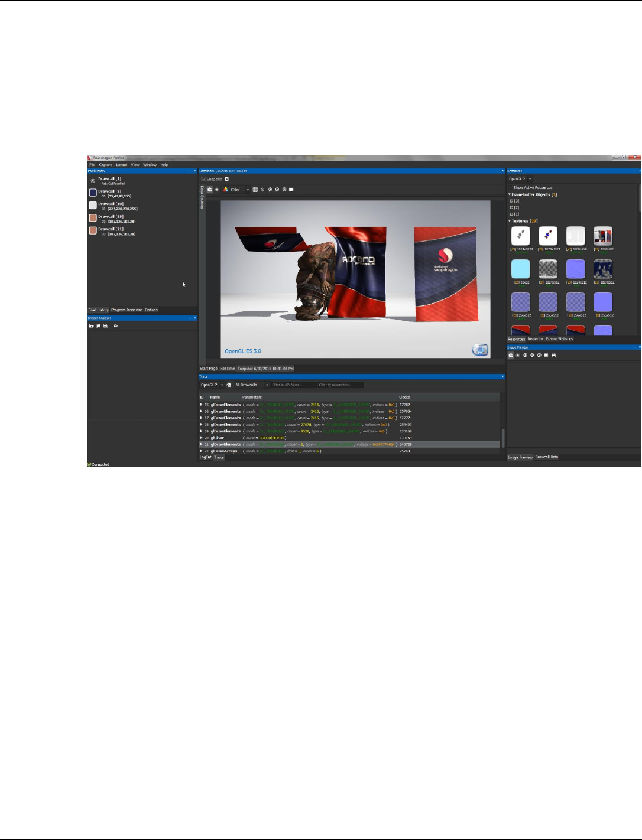Select the Snapshot 6/30/2015 tab

265,369
